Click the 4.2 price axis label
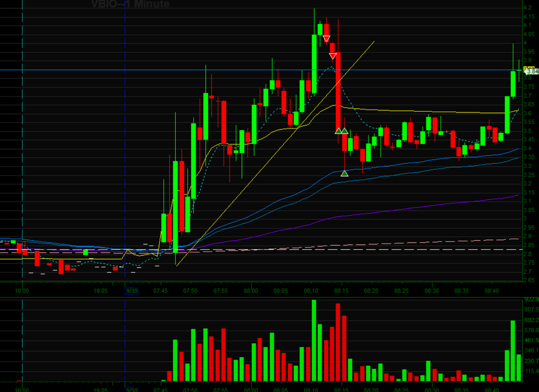 coord(528,8)
